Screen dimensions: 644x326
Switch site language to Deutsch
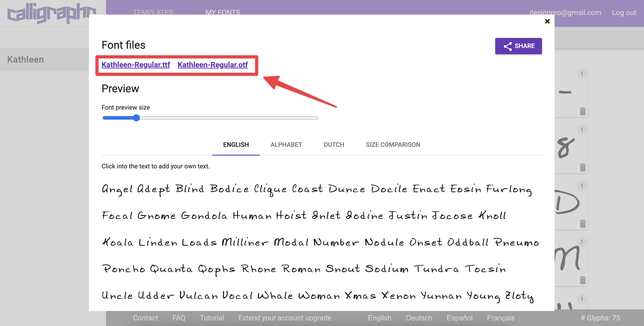[x=419, y=318]
